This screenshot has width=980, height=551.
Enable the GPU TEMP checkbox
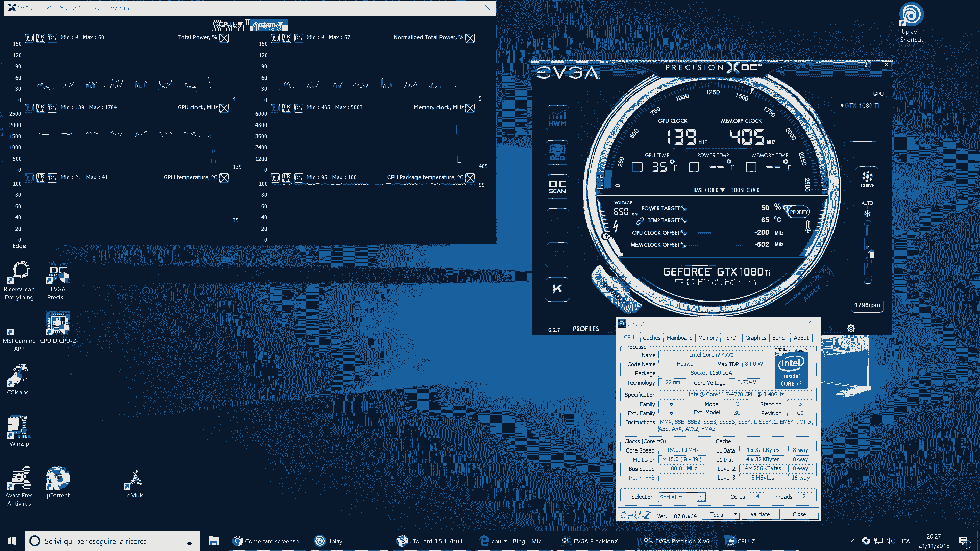click(x=637, y=167)
